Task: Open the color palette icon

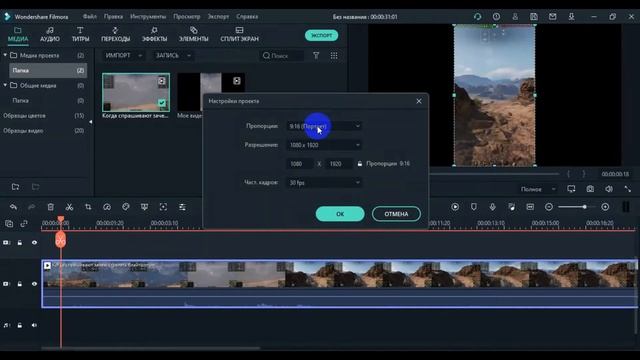Action: pyautogui.click(x=126, y=207)
